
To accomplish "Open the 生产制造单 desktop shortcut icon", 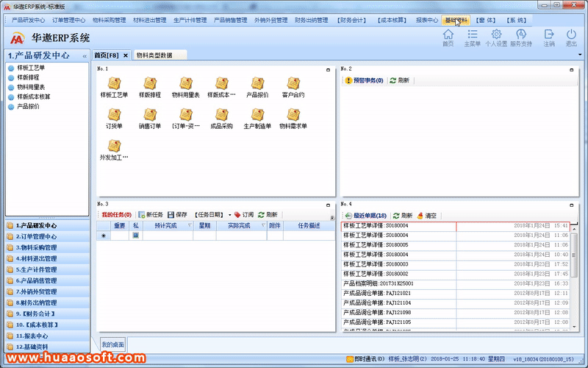I will pyautogui.click(x=257, y=118).
